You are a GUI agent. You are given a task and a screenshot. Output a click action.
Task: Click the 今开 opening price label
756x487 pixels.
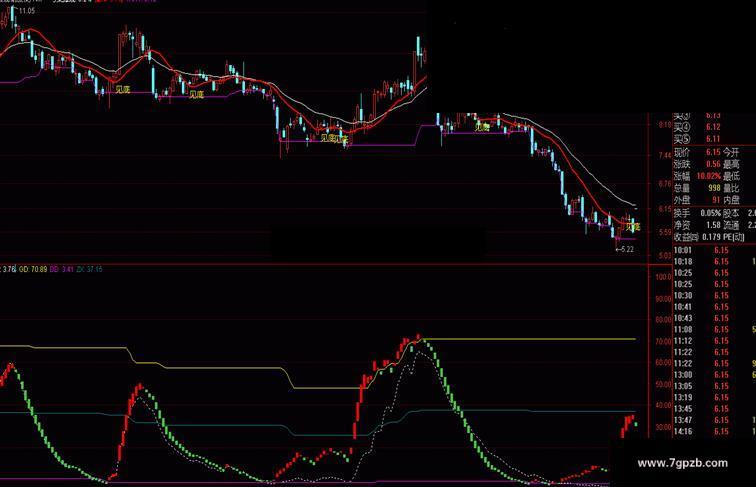[x=731, y=152]
